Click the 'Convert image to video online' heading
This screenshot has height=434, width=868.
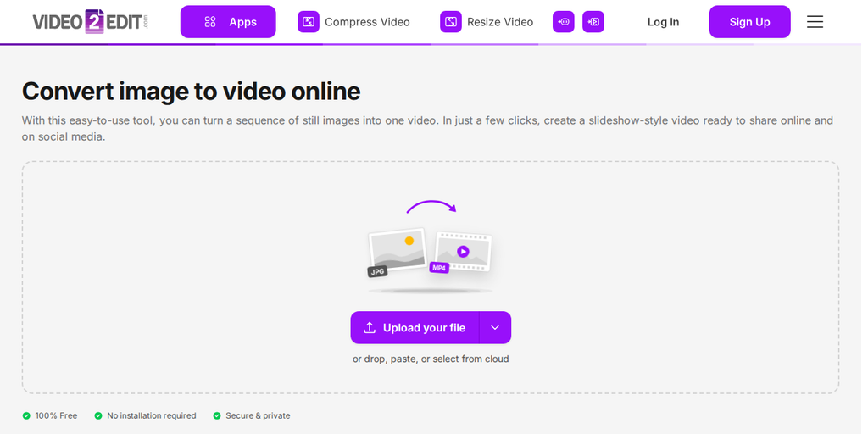tap(192, 92)
